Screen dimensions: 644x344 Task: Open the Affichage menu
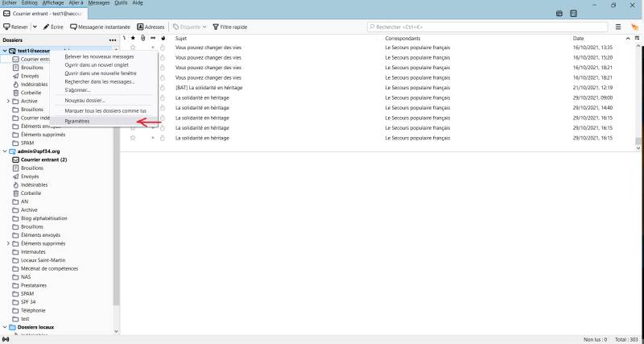53,3
